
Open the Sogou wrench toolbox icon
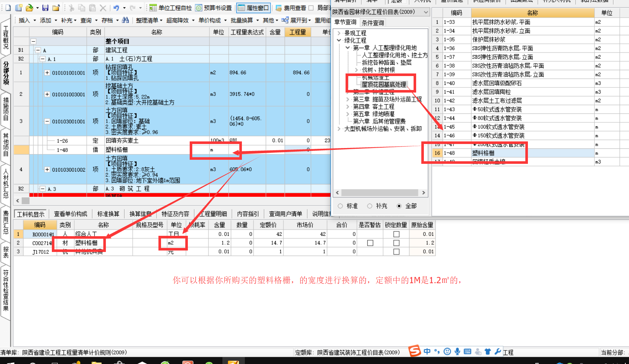pyautogui.click(x=498, y=352)
